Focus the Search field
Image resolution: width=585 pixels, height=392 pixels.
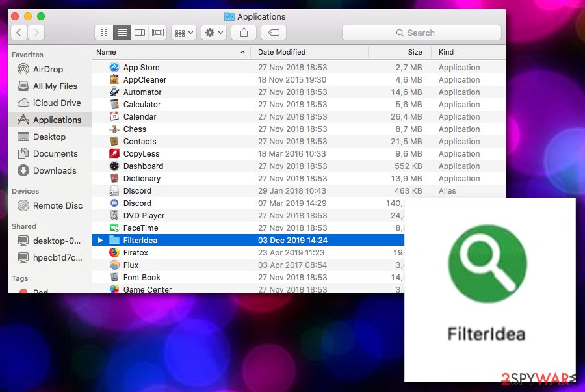tap(422, 33)
